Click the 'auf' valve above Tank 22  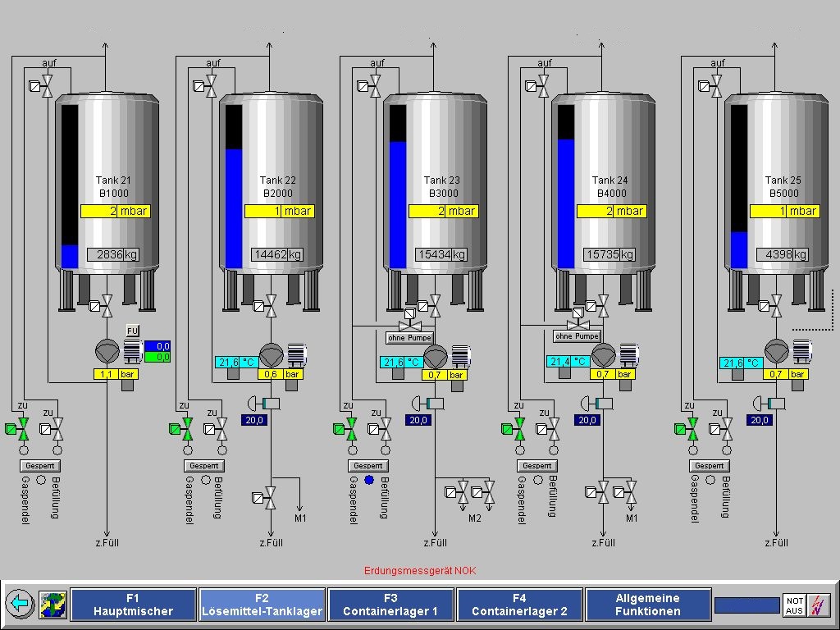click(211, 85)
